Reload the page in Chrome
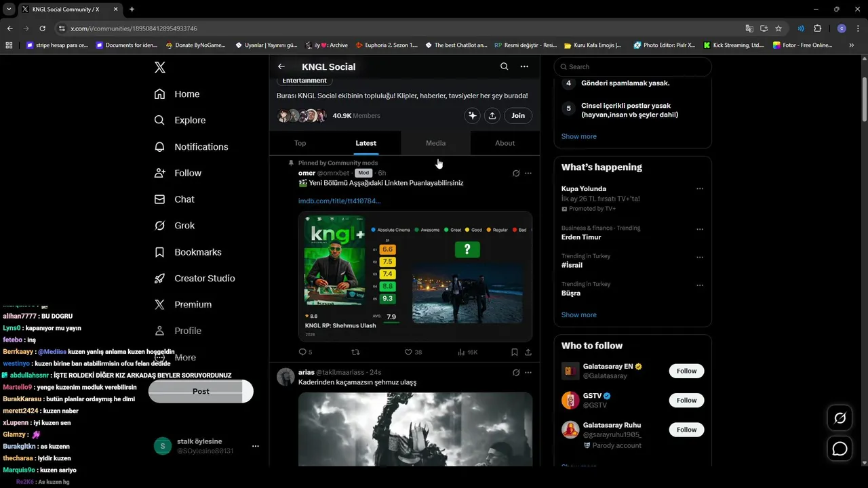 click(42, 28)
